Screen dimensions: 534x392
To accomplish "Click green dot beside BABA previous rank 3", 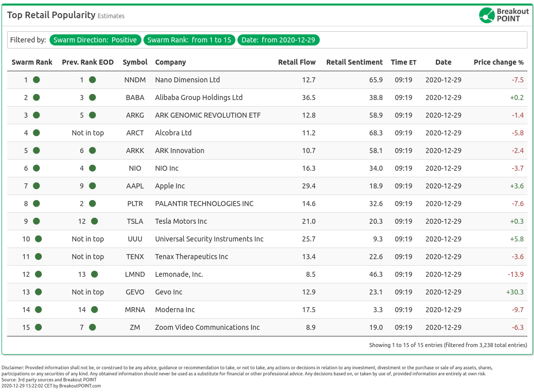I will [x=92, y=97].
